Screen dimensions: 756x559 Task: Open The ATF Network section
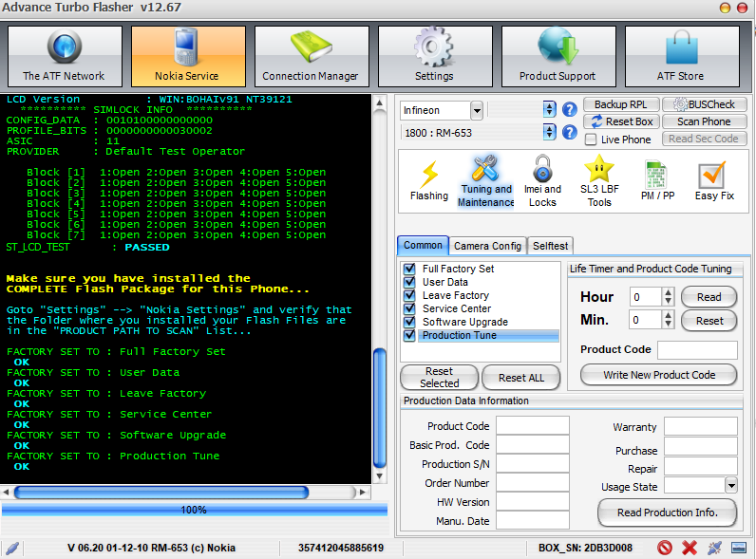pyautogui.click(x=65, y=56)
